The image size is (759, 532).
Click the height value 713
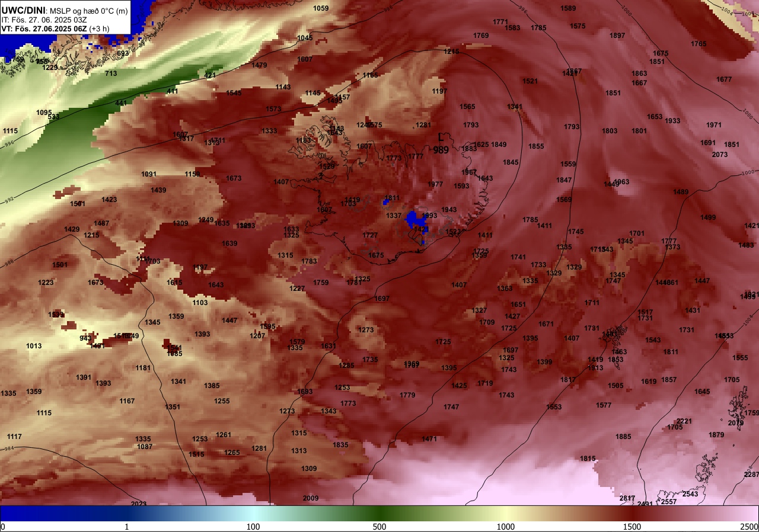pyautogui.click(x=111, y=73)
